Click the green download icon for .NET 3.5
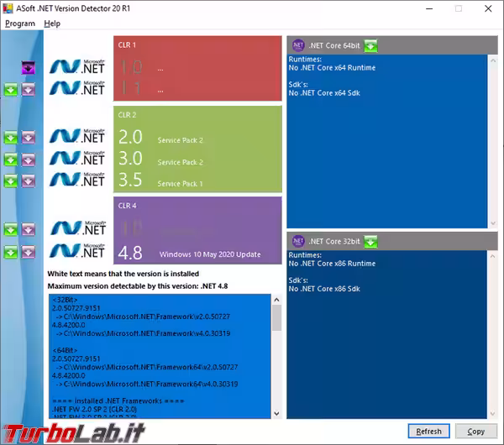Viewport: 504px width, 445px height. pos(11,181)
